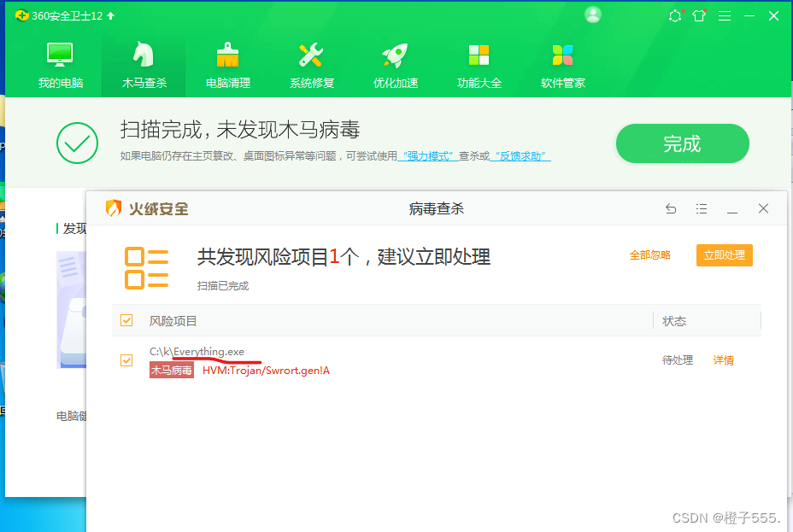This screenshot has width=793, height=532.
Task: Toggle the 风险项目 select-all checkbox
Action: point(126,320)
